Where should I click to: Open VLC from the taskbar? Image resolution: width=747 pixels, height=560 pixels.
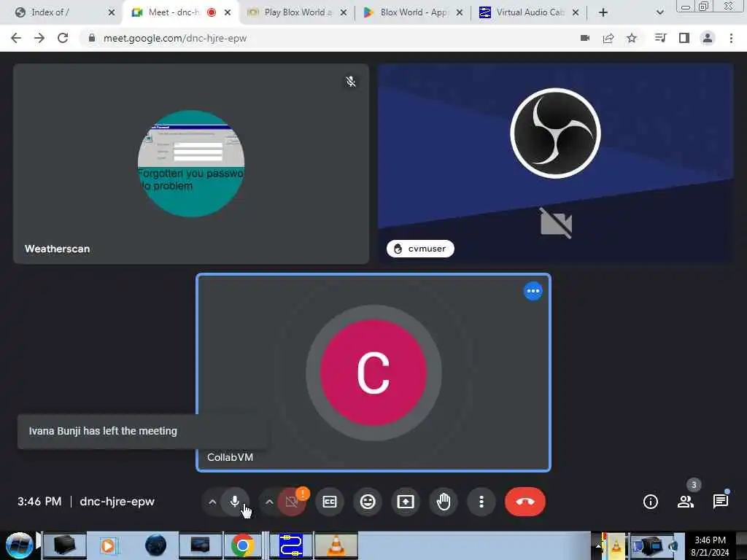click(336, 545)
